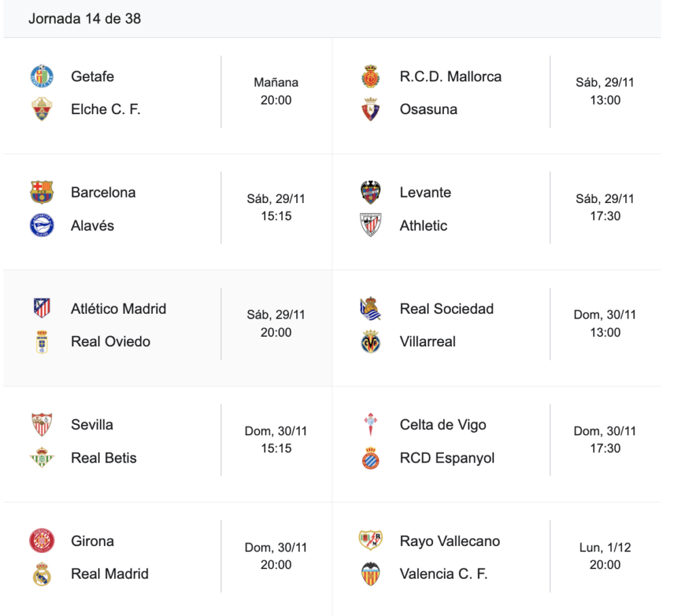Click the Real Betis badge

coord(41,458)
